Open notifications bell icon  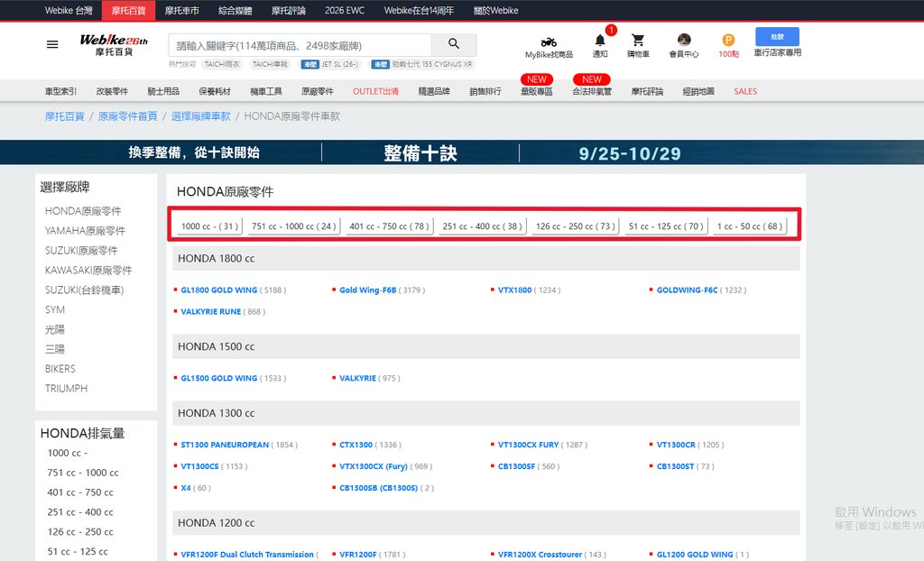point(600,40)
